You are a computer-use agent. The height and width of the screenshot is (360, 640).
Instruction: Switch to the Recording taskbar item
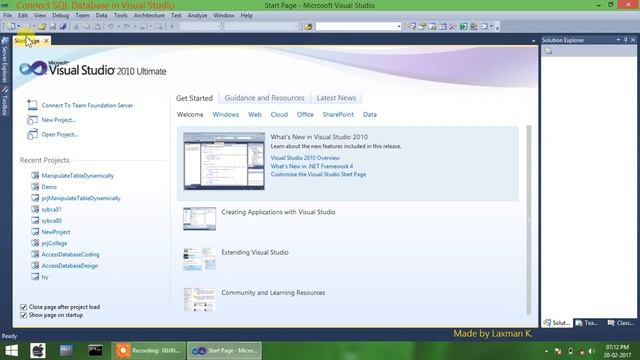(149, 351)
